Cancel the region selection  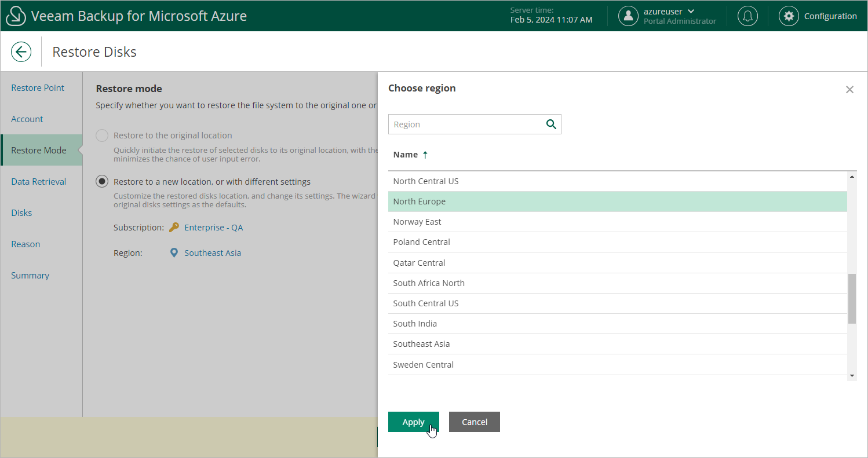(475, 422)
